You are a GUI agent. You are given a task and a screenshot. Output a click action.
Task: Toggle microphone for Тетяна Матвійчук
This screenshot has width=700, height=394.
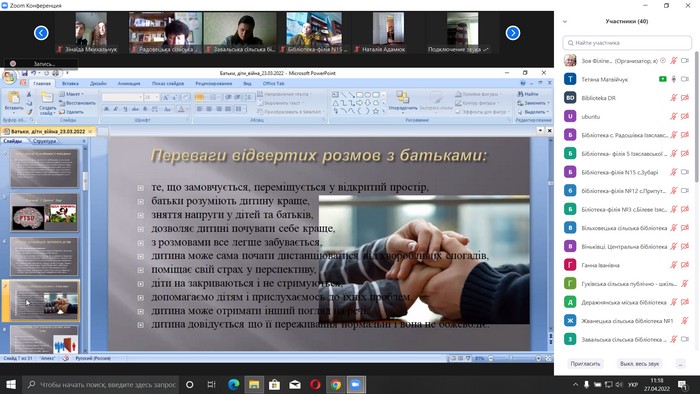[674, 79]
